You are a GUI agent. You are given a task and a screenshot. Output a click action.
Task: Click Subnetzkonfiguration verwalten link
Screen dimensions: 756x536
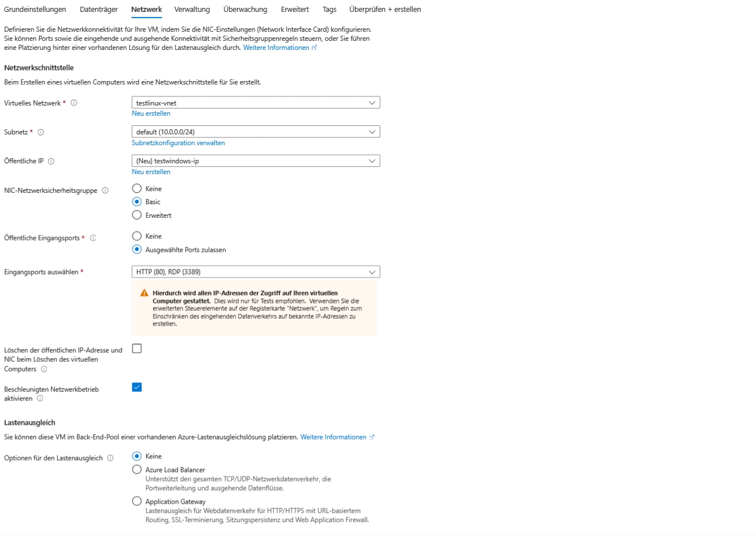tap(178, 143)
